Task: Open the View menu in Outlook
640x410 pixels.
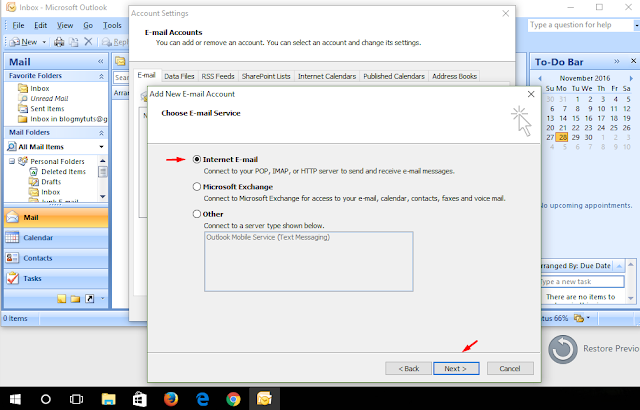Action: [65, 25]
